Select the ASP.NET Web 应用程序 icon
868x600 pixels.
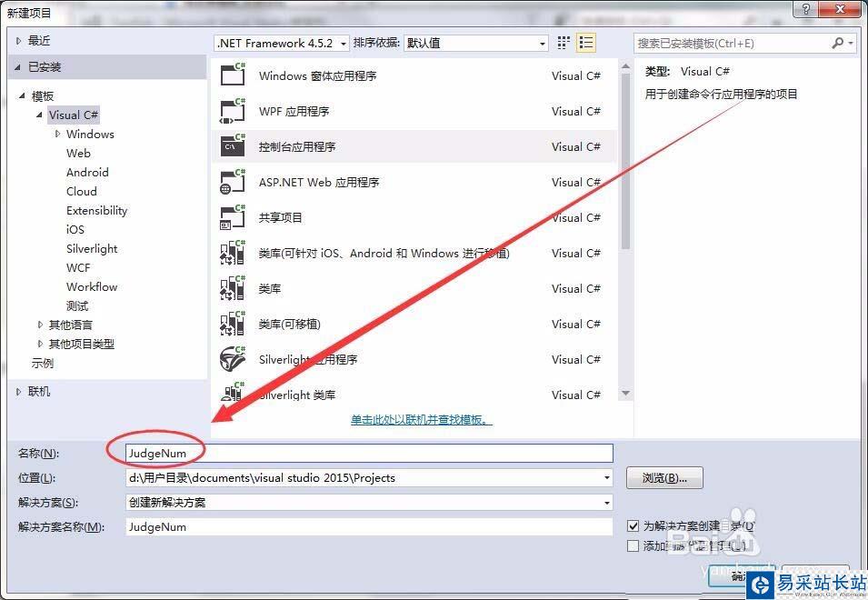233,181
